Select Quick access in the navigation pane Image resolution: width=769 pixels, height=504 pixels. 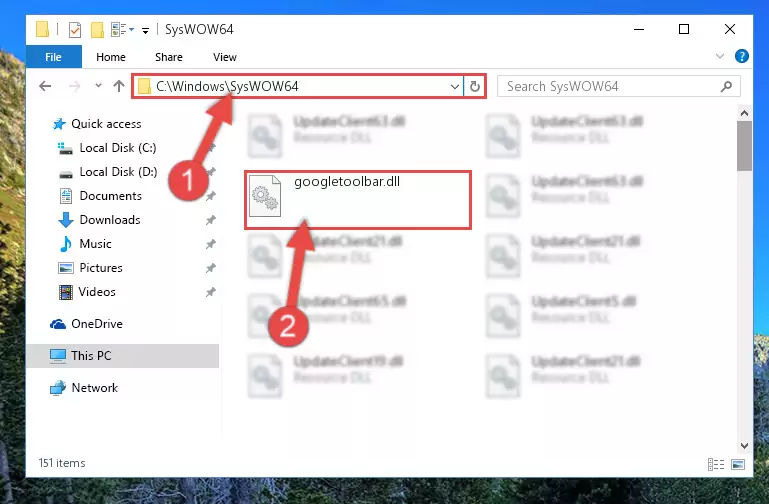(106, 124)
